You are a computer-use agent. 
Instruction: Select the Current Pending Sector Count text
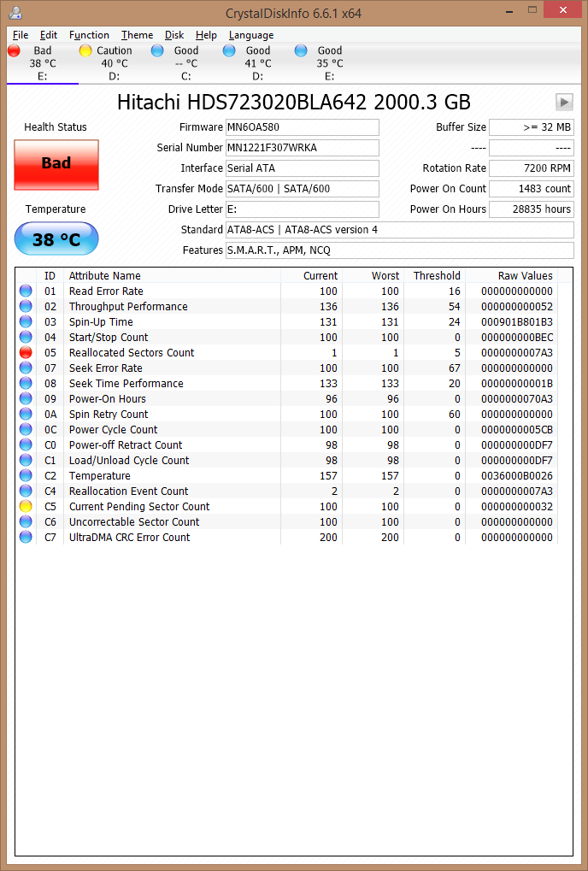point(139,507)
